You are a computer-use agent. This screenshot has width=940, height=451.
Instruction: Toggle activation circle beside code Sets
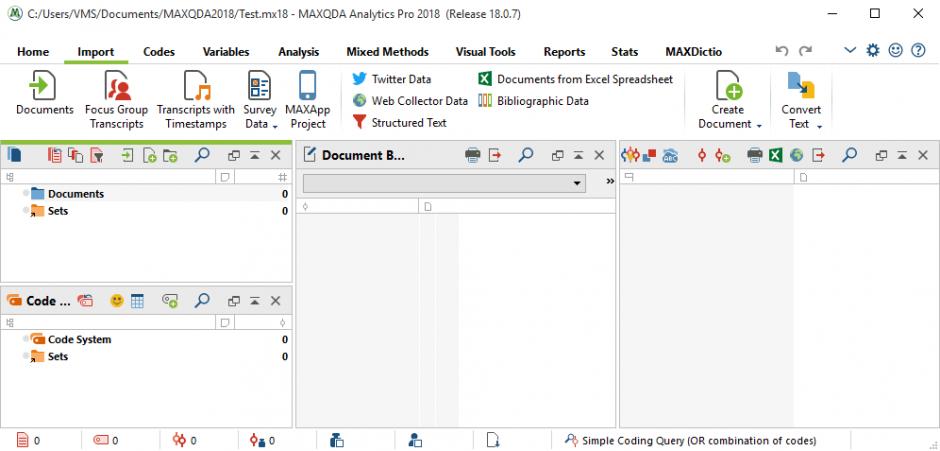coord(26,356)
